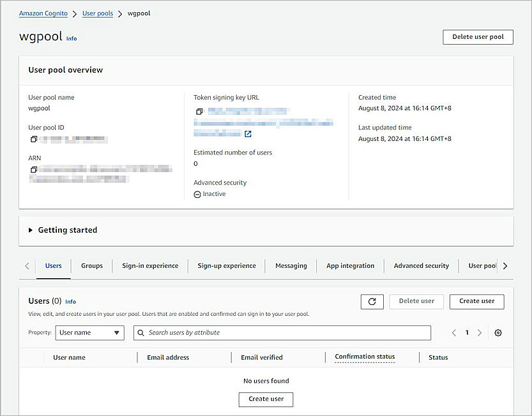
Task: Expand the Getting started section
Action: point(30,230)
